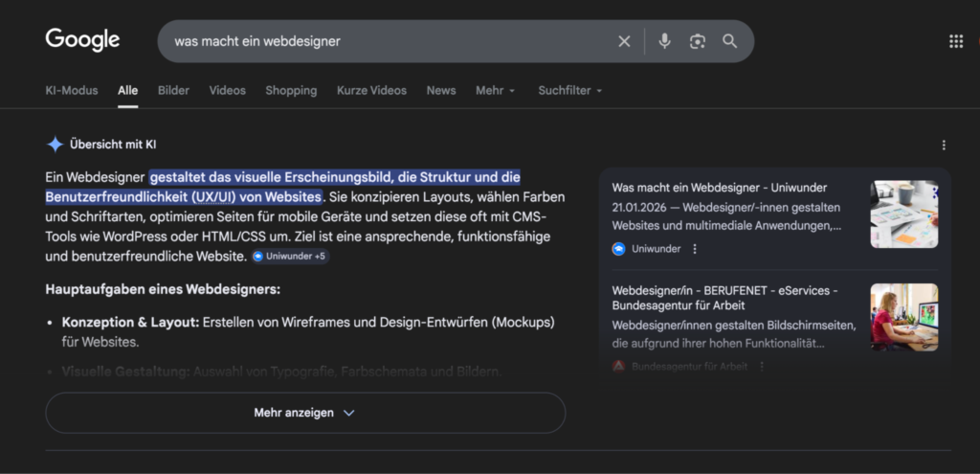The width and height of the screenshot is (980, 474).
Task: Click the 'Visuelle Gestaltung:' bullet text
Action: click(x=125, y=372)
